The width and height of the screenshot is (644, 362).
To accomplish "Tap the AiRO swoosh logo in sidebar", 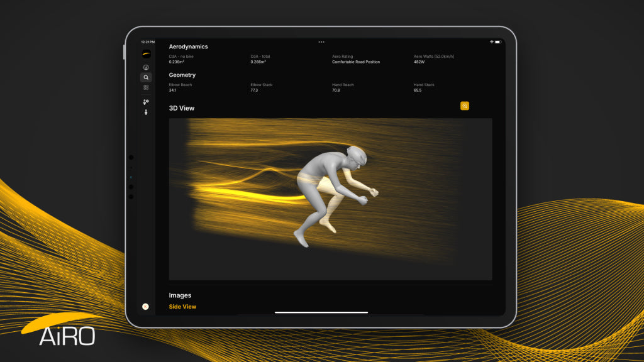I will (x=146, y=54).
